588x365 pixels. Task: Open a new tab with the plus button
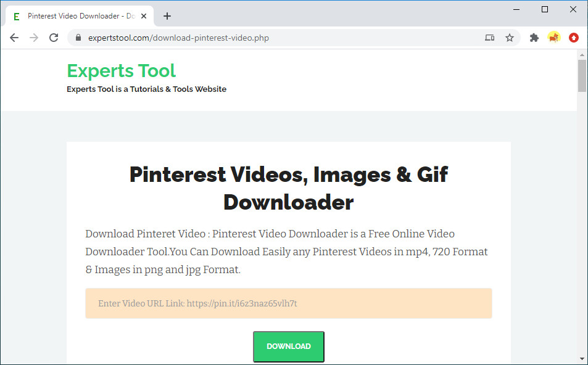pyautogui.click(x=167, y=16)
